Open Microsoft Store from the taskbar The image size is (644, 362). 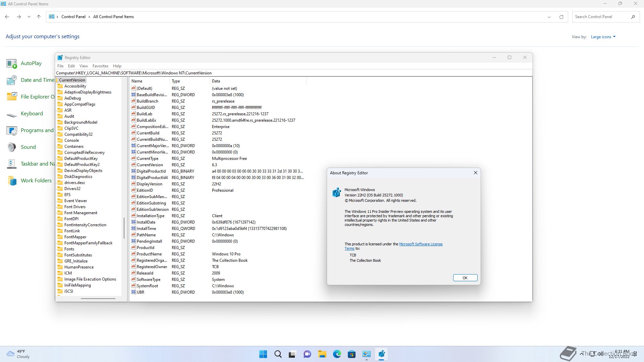(x=352, y=354)
